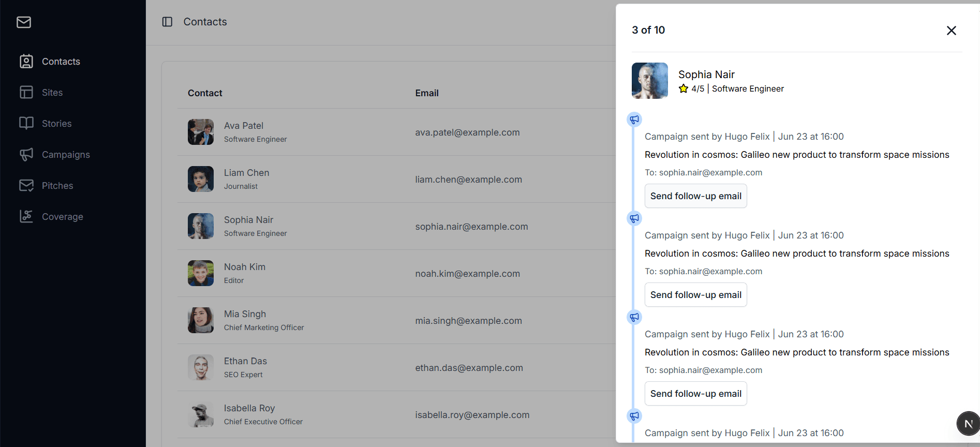Click Noah Kim's avatar

[201, 273]
